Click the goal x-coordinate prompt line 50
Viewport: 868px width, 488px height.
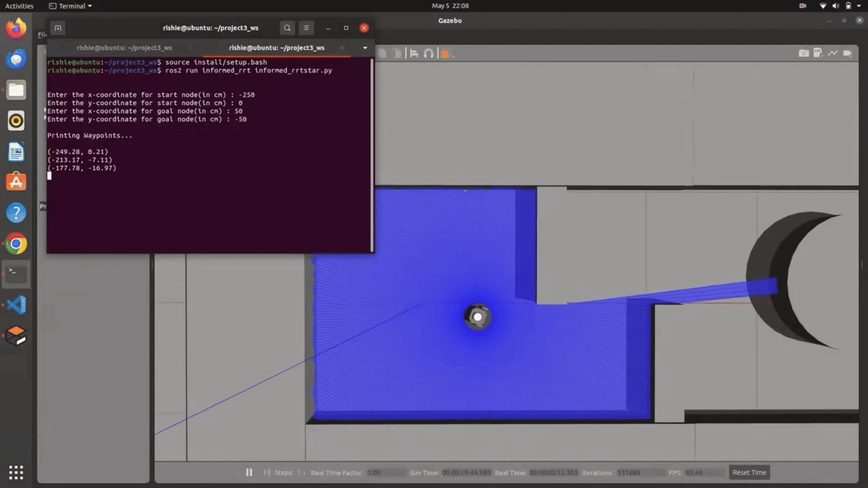tap(144, 111)
